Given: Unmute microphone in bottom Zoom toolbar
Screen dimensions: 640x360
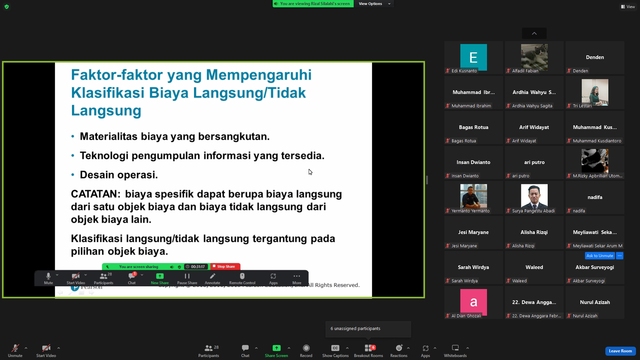Looking at the screenshot, I should (x=15, y=350).
